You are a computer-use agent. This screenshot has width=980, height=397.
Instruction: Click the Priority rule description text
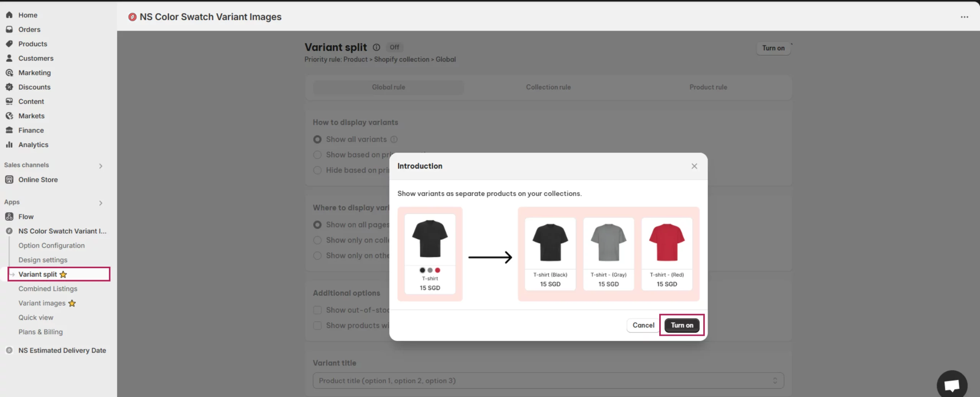pos(380,59)
